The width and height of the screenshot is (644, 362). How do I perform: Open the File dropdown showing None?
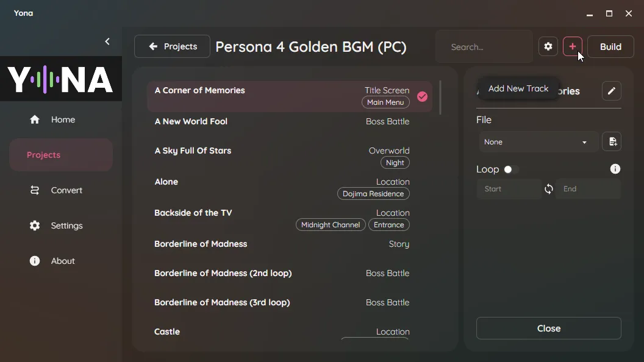pos(538,142)
